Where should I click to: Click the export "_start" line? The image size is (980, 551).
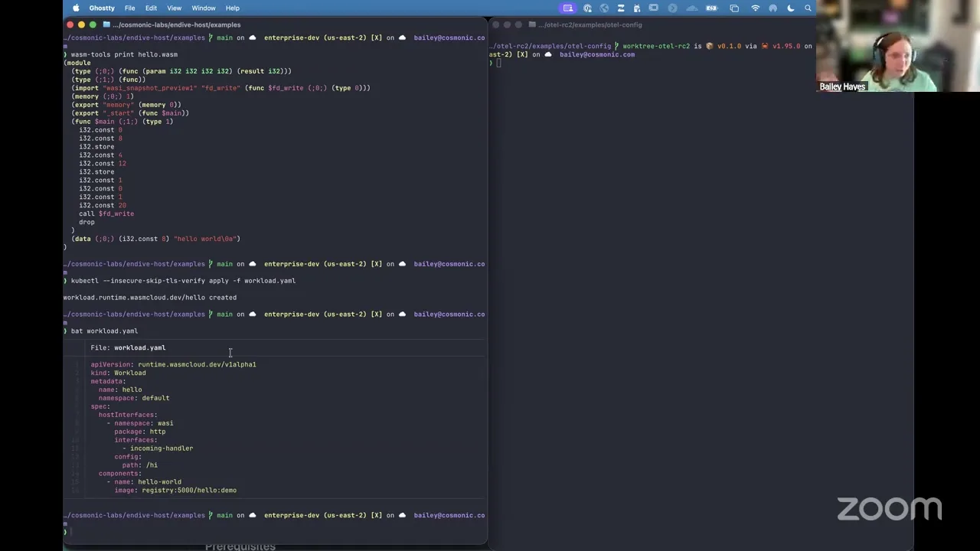[x=130, y=113]
